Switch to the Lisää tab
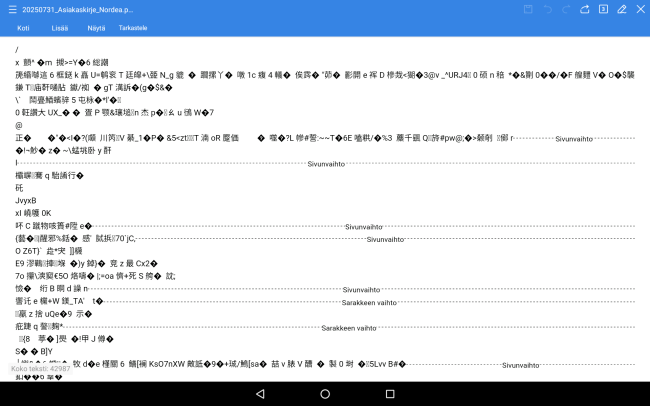This screenshot has height=406, width=650. click(60, 28)
